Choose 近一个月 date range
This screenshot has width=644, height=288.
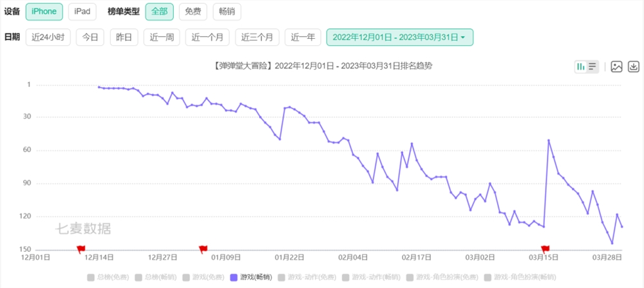point(207,37)
